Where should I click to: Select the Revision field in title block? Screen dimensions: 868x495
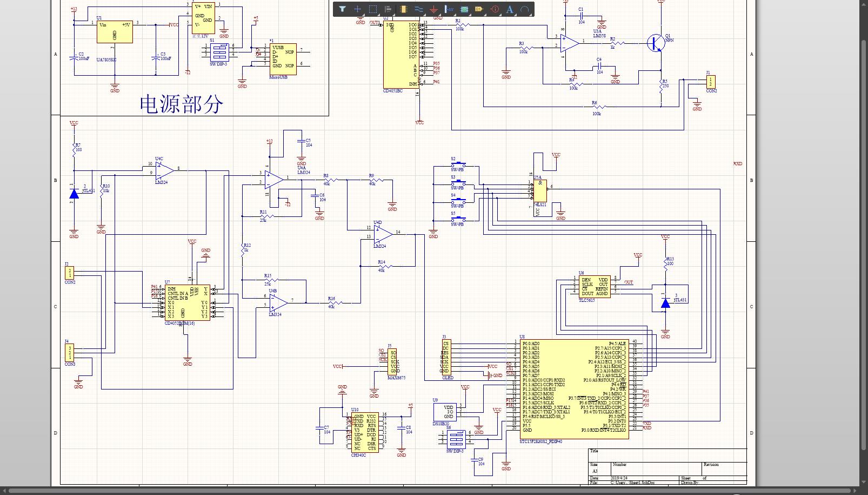[724, 468]
